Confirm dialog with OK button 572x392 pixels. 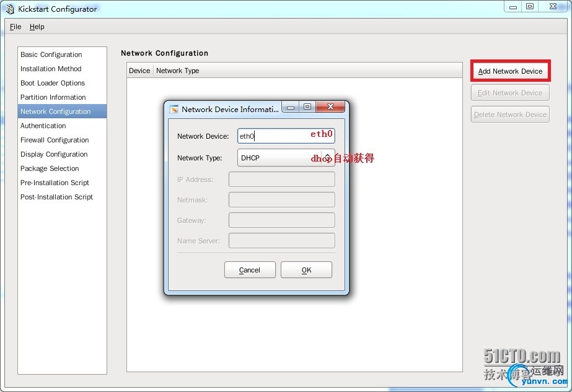pyautogui.click(x=306, y=270)
